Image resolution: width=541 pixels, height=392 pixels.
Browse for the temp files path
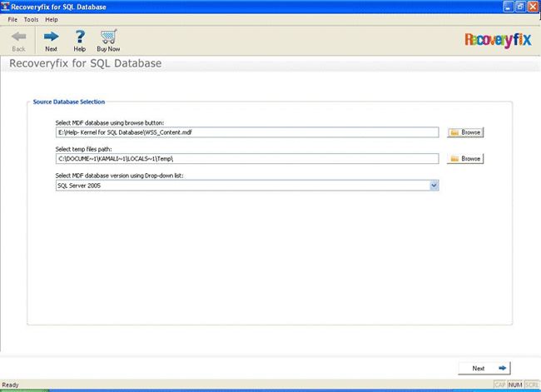pyautogui.click(x=465, y=158)
